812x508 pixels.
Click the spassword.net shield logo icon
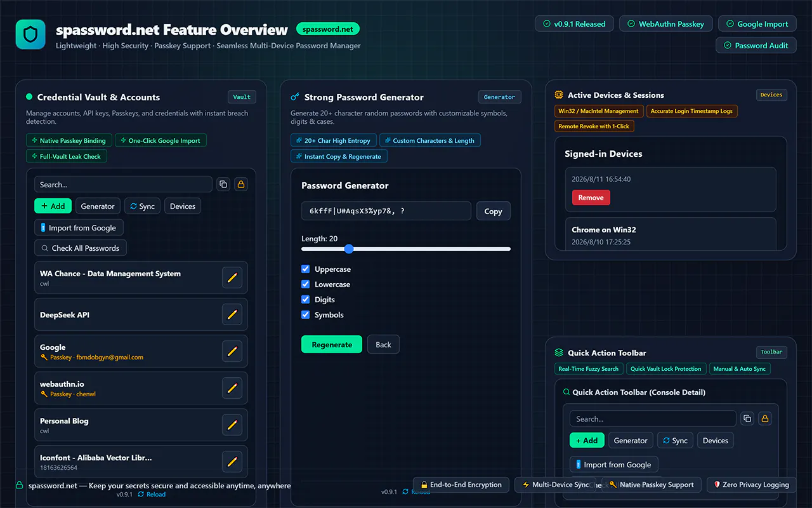(30, 34)
